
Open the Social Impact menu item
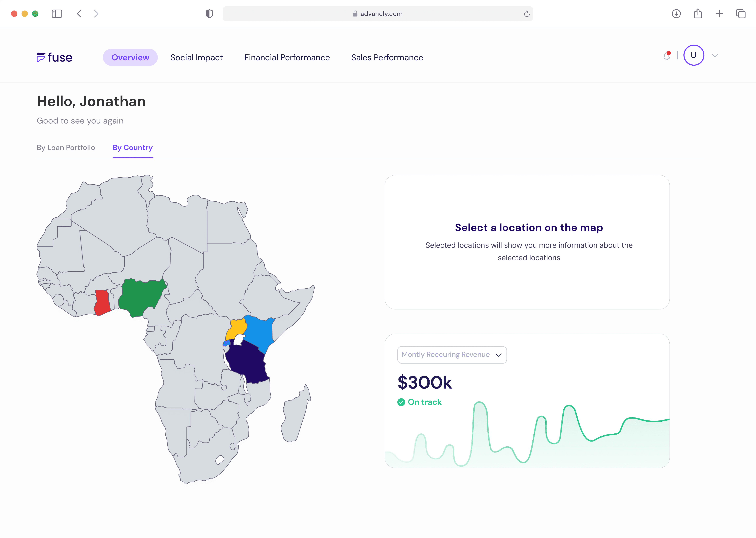[196, 57]
